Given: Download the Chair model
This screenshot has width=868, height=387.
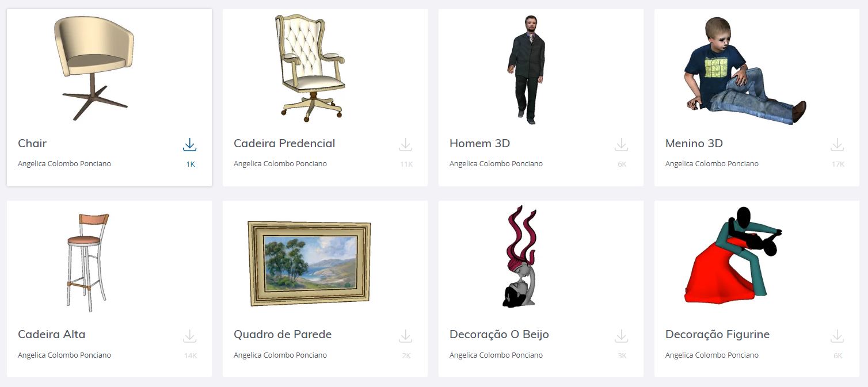Looking at the screenshot, I should tap(190, 145).
